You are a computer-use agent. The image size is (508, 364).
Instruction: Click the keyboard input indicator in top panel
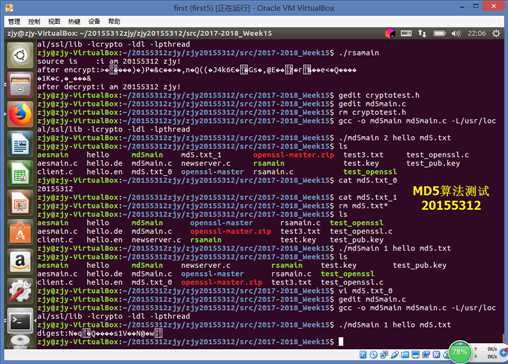pos(406,33)
